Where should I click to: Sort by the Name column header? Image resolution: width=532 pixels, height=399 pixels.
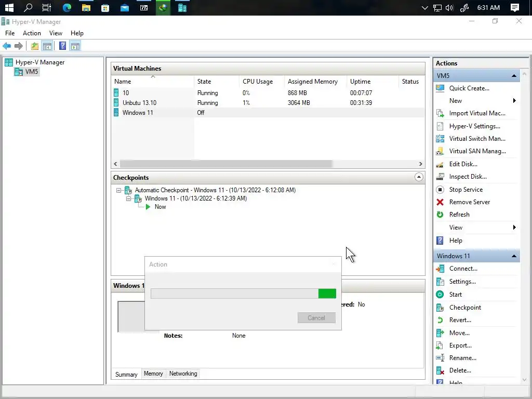(x=153, y=82)
